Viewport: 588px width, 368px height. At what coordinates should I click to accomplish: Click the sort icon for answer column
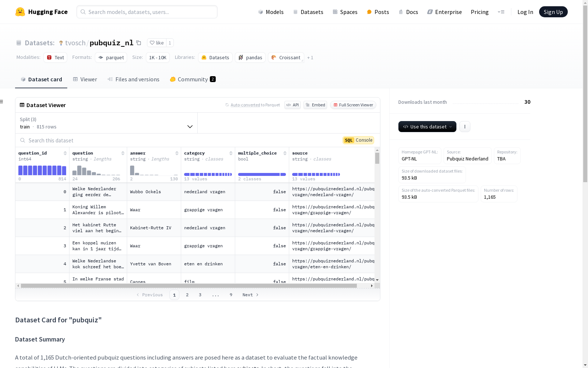coord(177,153)
